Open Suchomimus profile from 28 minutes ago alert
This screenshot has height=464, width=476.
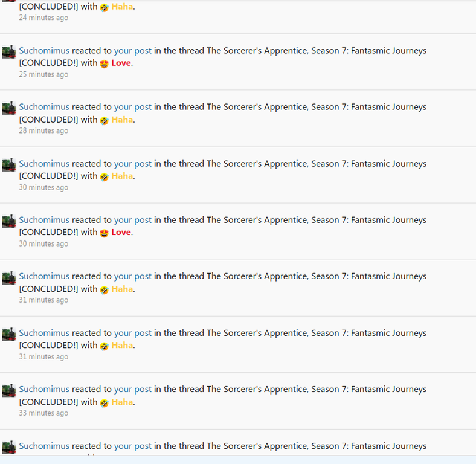point(44,107)
